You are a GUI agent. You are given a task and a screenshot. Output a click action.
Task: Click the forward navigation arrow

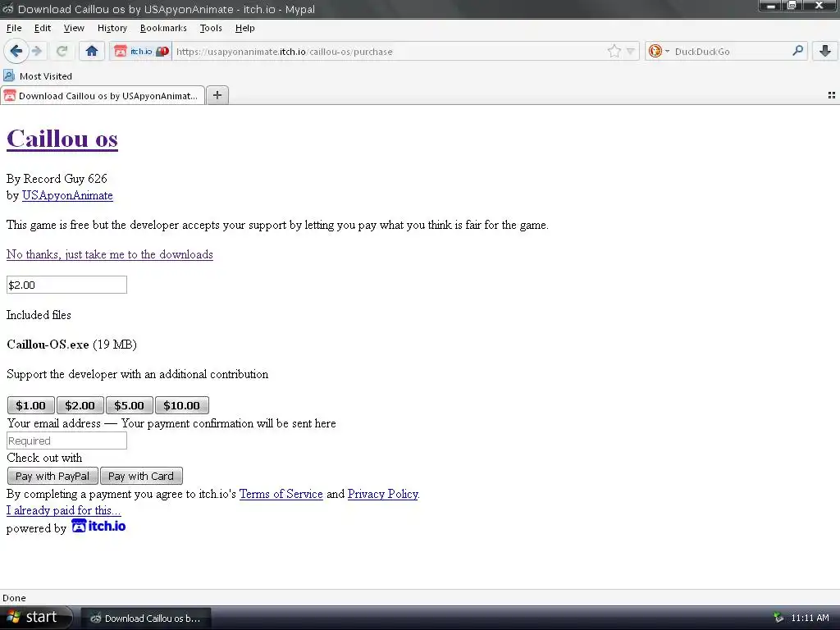[37, 52]
